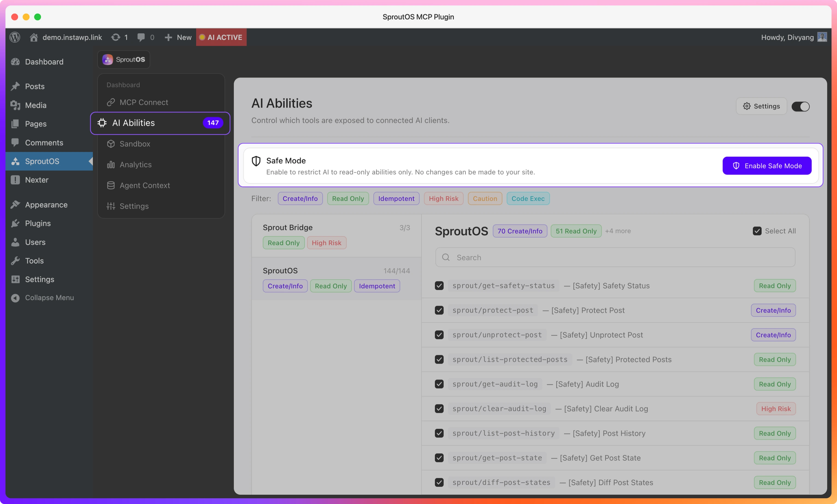
Task: Click the 70 Create/Info tag
Action: (x=520, y=231)
